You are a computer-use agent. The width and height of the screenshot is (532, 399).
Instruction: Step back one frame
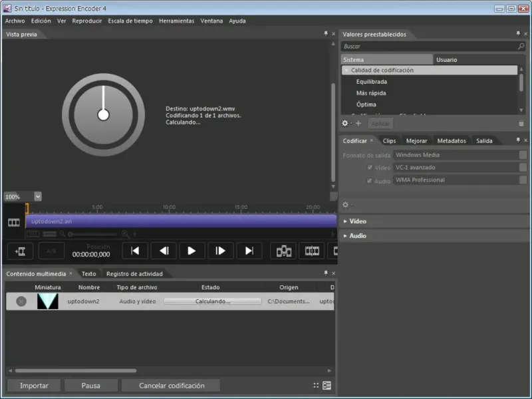pos(163,251)
